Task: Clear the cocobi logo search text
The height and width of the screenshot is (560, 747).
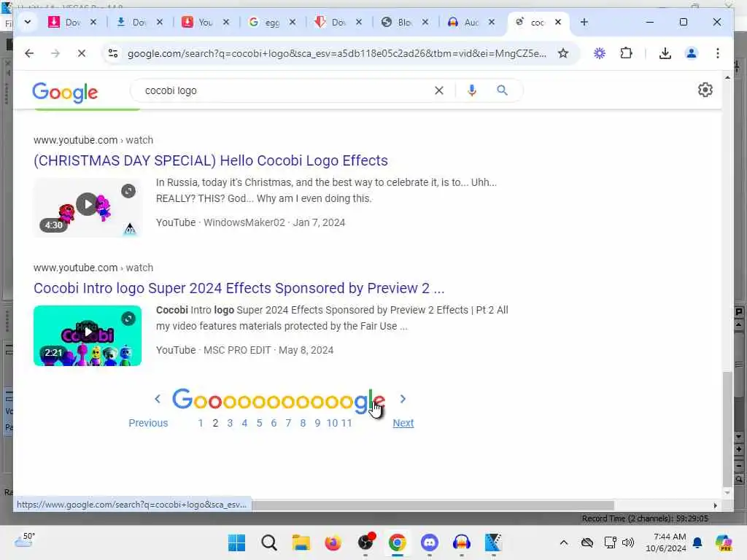Action: [x=438, y=90]
